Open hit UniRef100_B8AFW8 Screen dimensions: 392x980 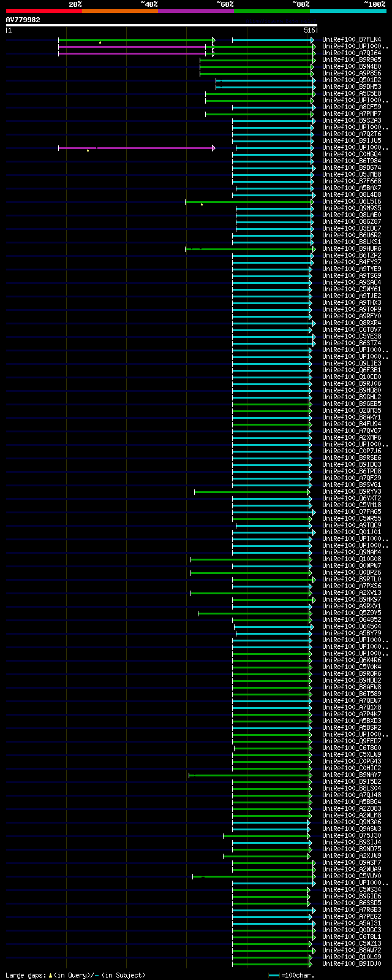(352, 687)
